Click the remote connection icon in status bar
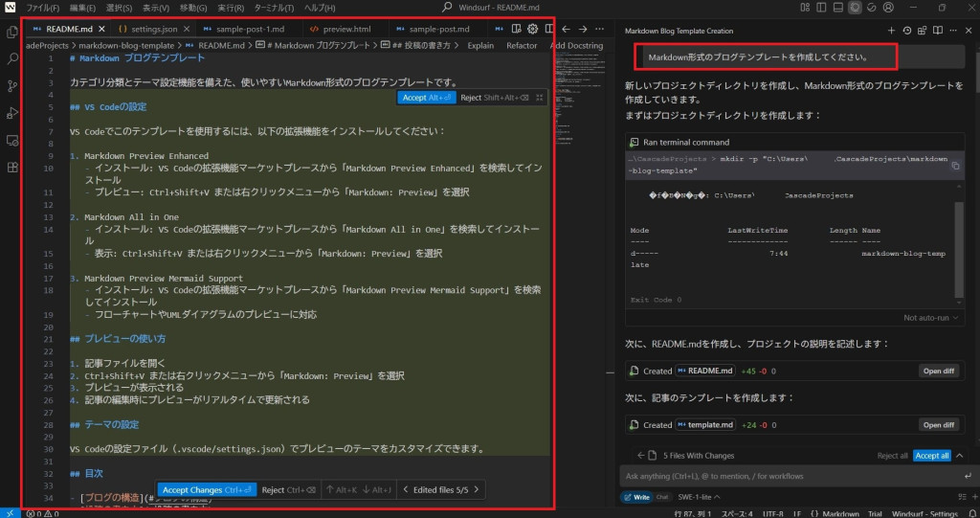The image size is (980, 518). (10, 513)
